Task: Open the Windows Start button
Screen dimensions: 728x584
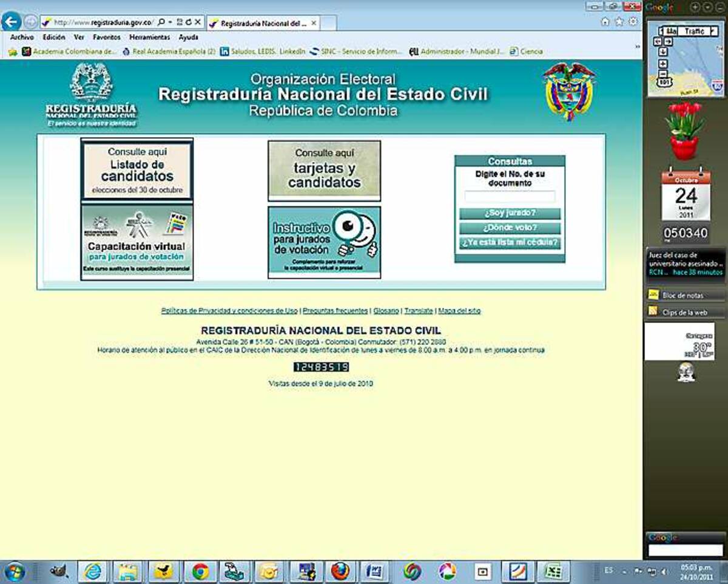Action: pos(14,571)
